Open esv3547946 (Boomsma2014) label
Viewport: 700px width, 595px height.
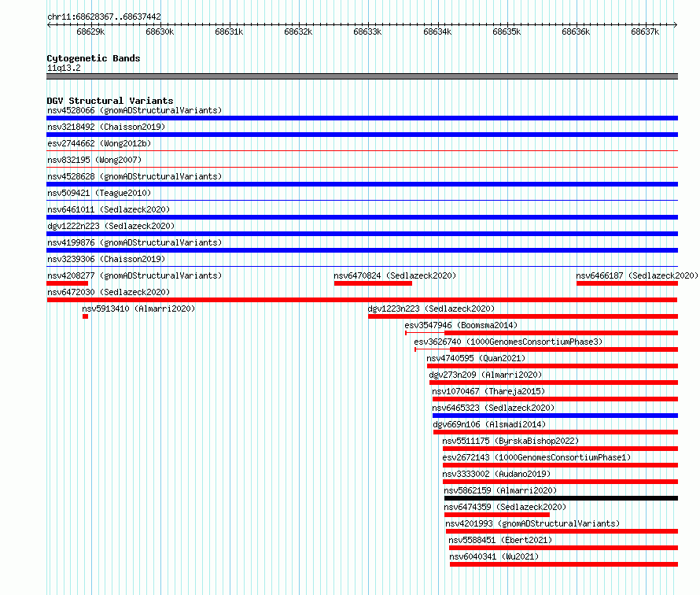(x=461, y=325)
